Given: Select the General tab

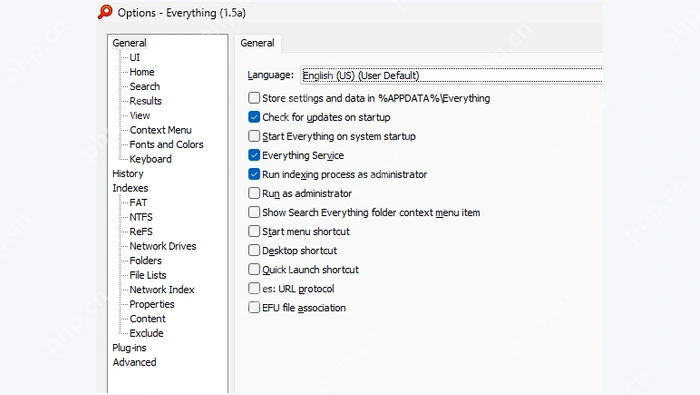Looking at the screenshot, I should 257,43.
